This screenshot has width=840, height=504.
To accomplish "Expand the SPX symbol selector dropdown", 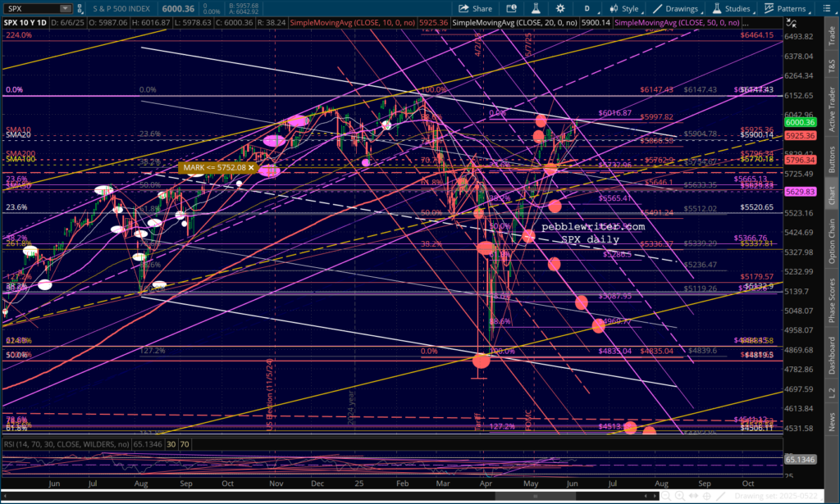I will (x=65, y=8).
